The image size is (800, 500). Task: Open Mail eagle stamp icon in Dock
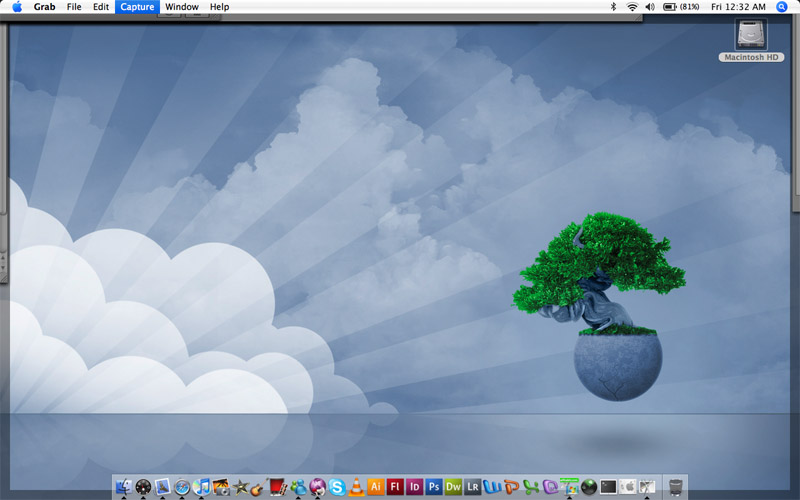click(162, 486)
